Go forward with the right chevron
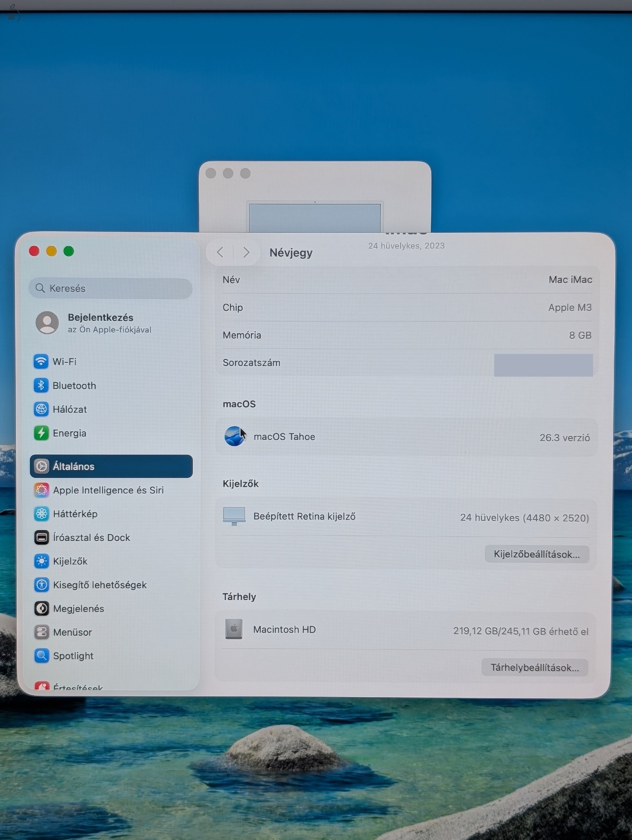632x840 pixels. (x=246, y=252)
